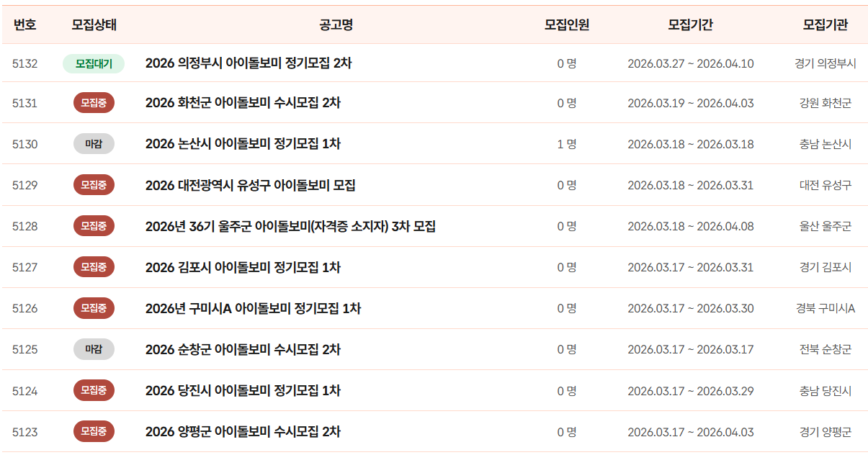
Task: Click the 마감 badge in row 5125
Action: point(94,349)
